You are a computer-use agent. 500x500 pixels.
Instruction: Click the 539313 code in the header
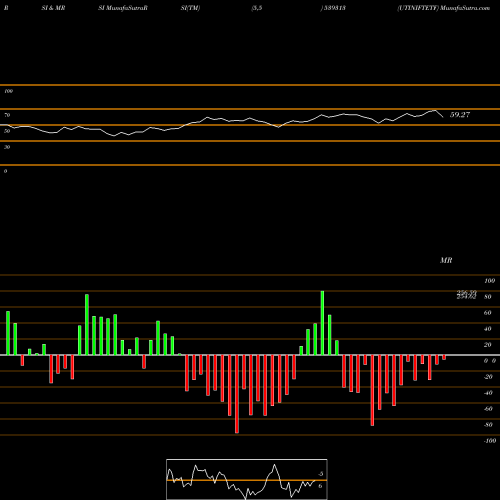coord(334,8)
